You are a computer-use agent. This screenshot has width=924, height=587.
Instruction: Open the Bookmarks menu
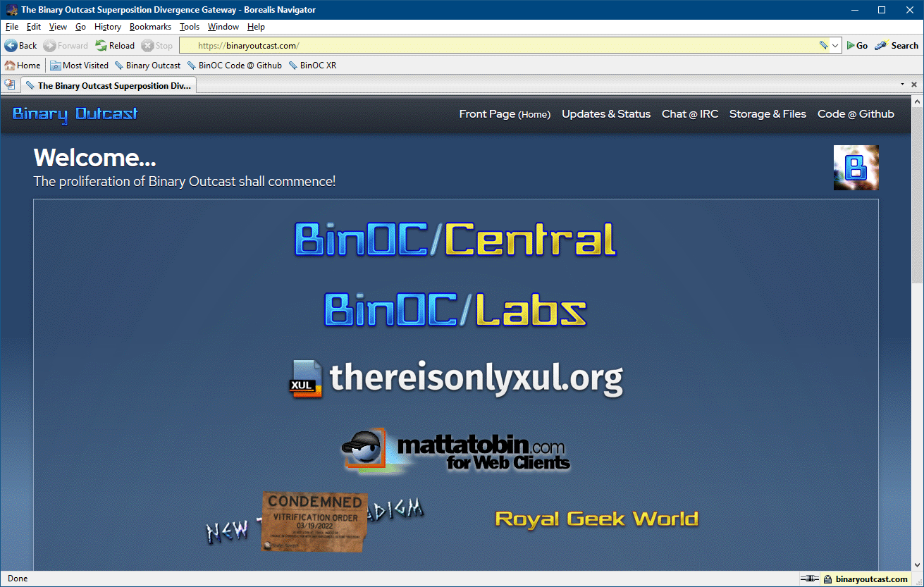tap(150, 27)
